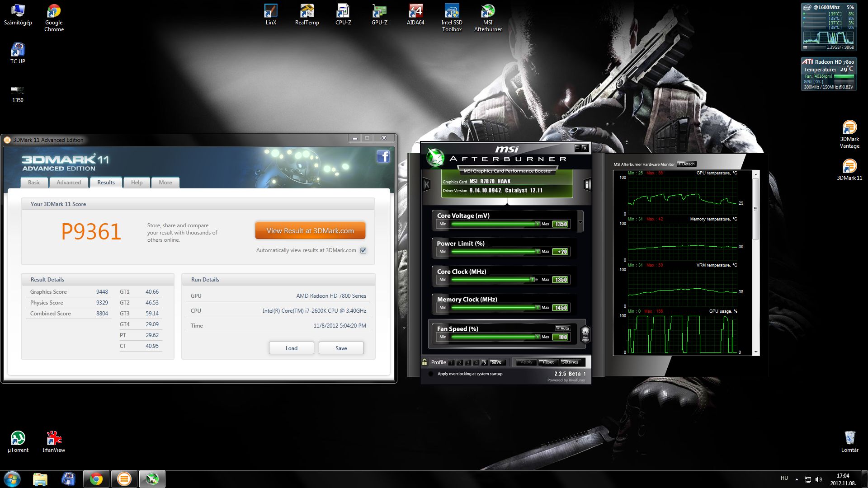868x488 pixels.
Task: Select the Számítógép desktop icon
Action: click(x=18, y=15)
